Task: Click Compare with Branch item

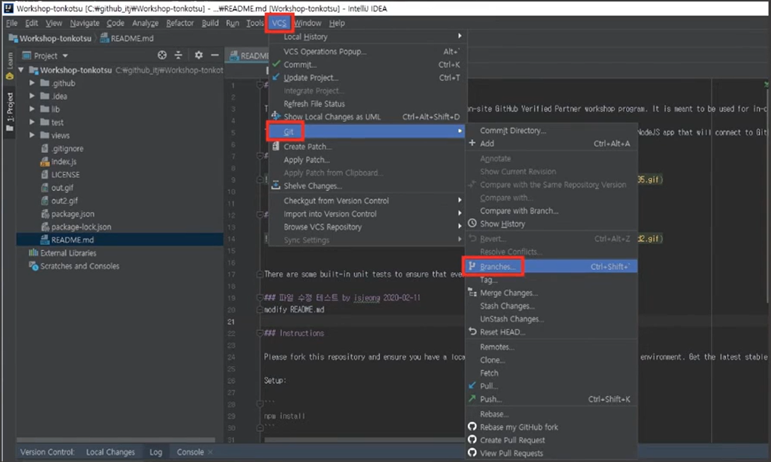Action: 551,211
